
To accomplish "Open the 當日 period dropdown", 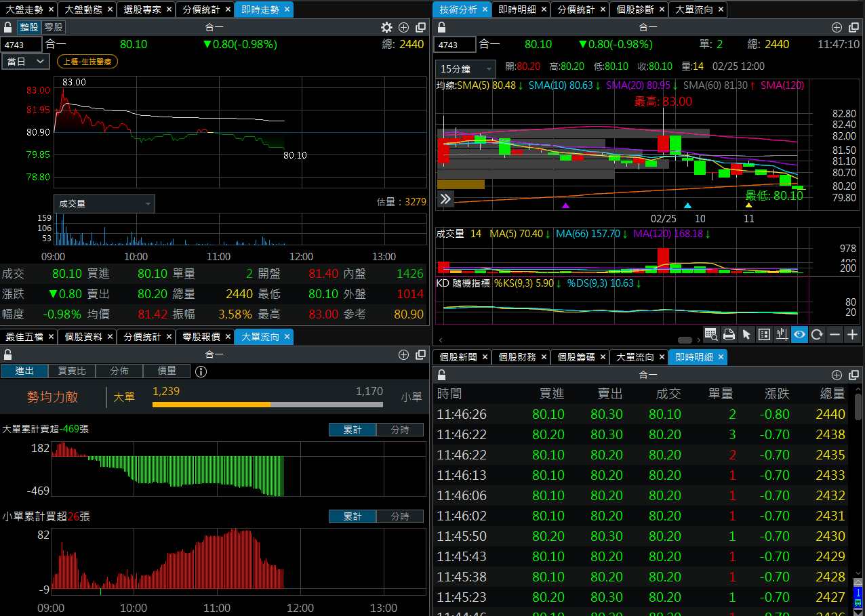I will [x=26, y=61].
